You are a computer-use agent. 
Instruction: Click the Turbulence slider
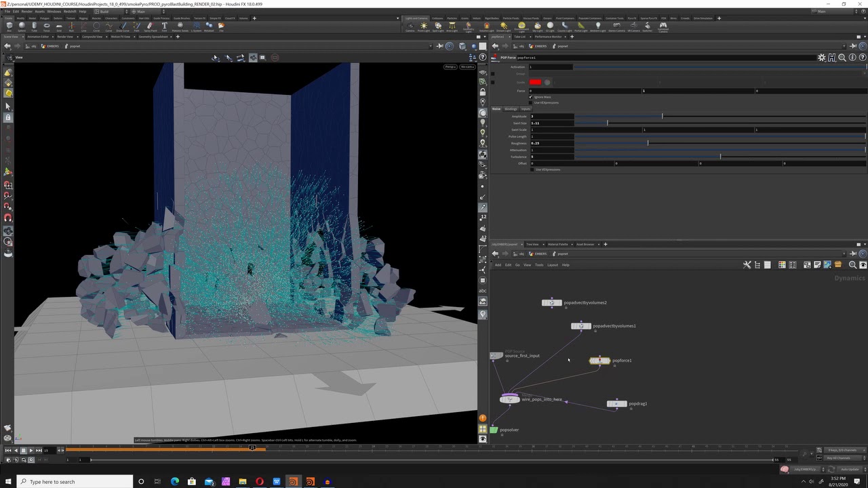(719, 157)
